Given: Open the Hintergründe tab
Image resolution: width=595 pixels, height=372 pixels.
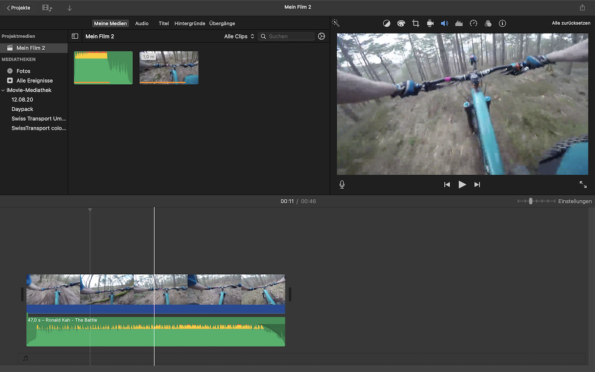Looking at the screenshot, I should point(190,23).
